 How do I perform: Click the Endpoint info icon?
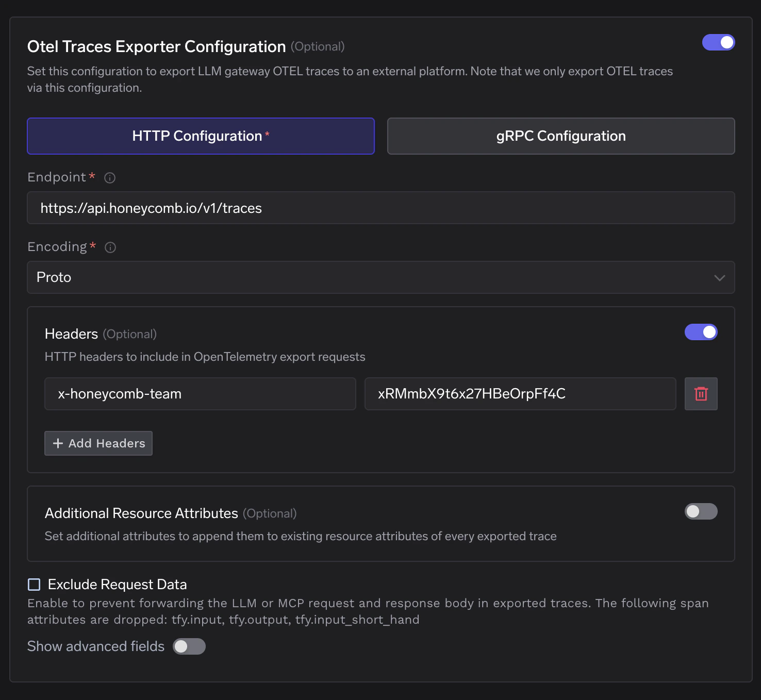pyautogui.click(x=110, y=178)
